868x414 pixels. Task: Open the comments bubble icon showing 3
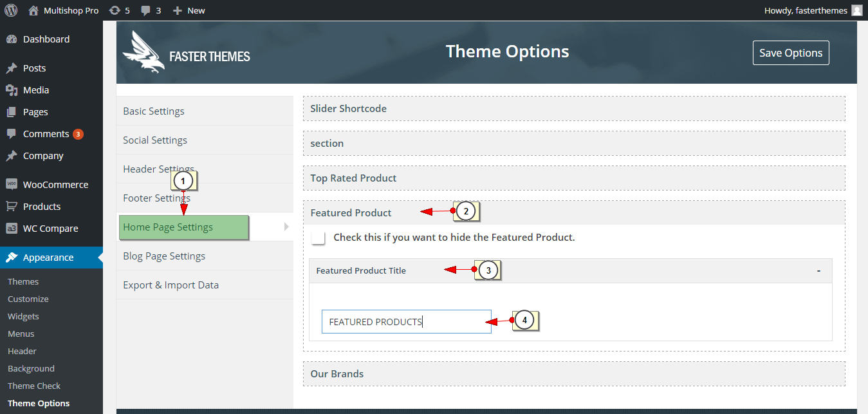(146, 11)
